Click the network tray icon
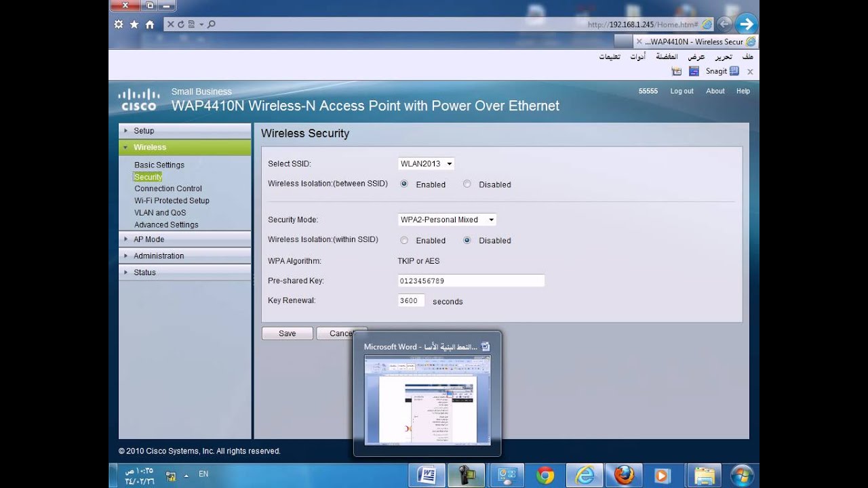868x488 pixels. coord(171,476)
